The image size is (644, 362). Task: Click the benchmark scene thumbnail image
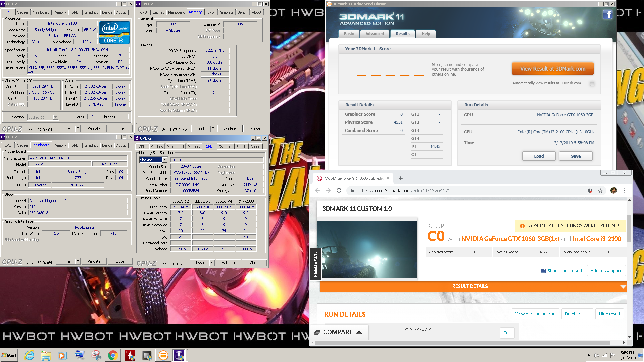(367, 249)
